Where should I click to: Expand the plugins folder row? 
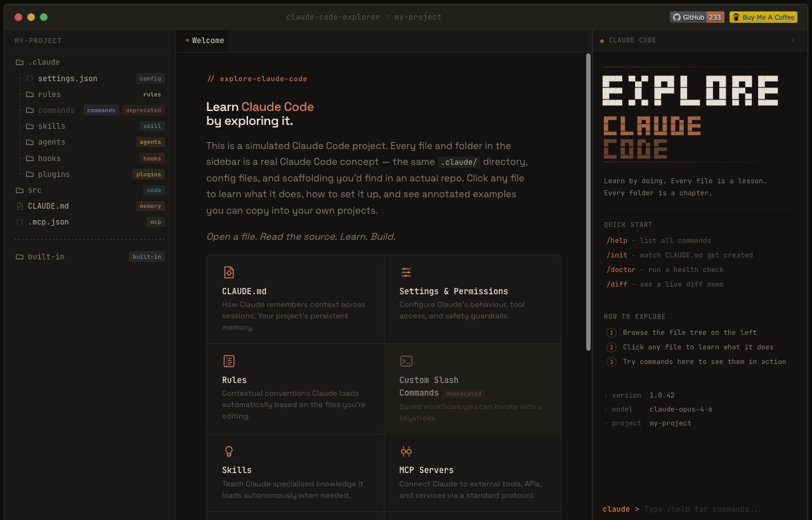click(x=89, y=174)
